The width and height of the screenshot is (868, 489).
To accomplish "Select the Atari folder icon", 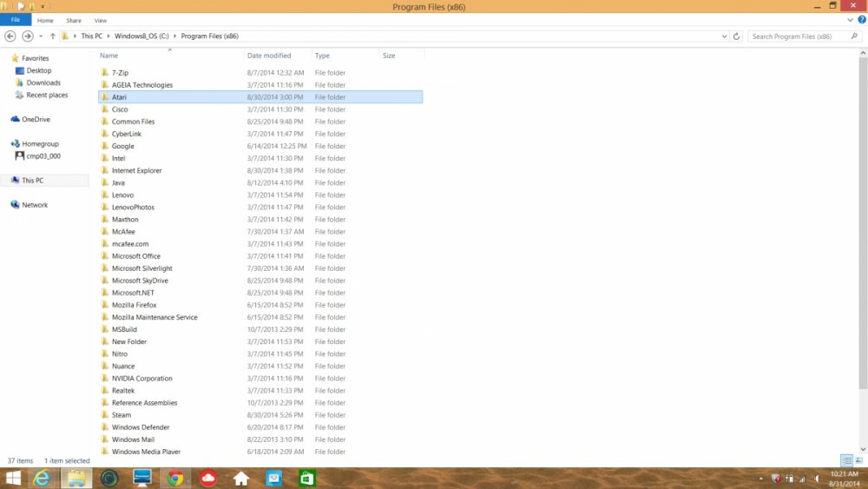I will (x=105, y=97).
